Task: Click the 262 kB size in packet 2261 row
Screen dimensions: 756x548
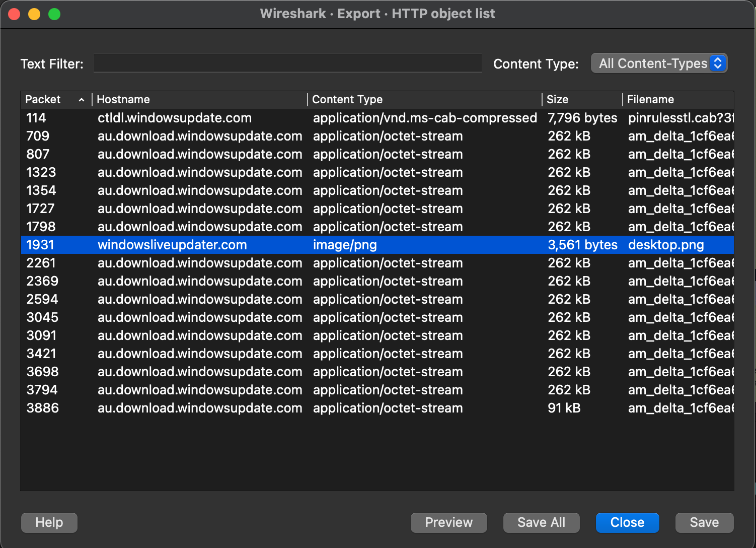Action: (569, 263)
